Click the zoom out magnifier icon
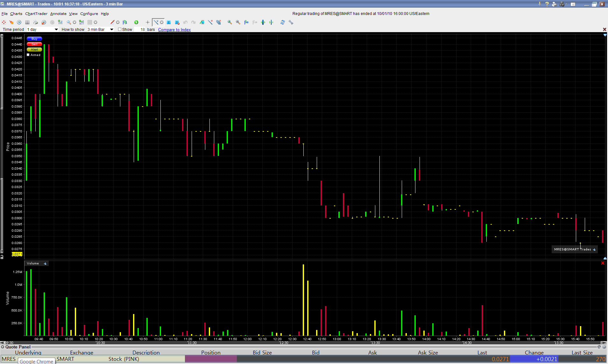This screenshot has width=608, height=364. (x=238, y=22)
